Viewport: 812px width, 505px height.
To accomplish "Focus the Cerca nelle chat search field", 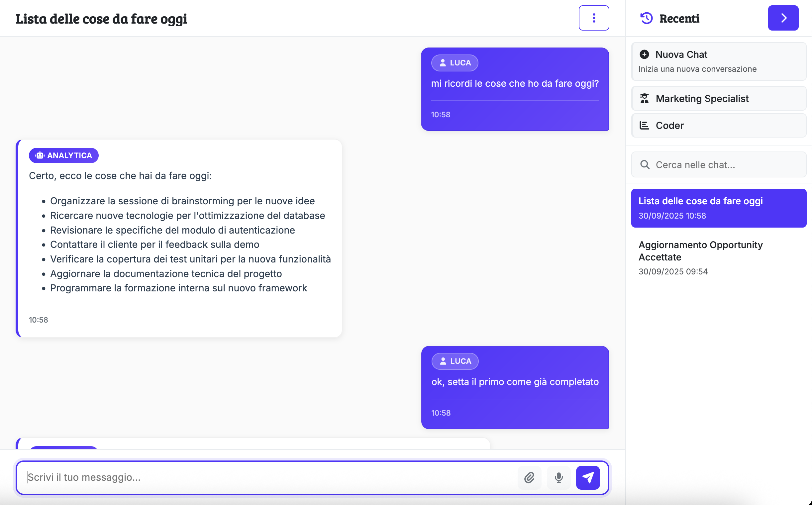I will (x=725, y=165).
